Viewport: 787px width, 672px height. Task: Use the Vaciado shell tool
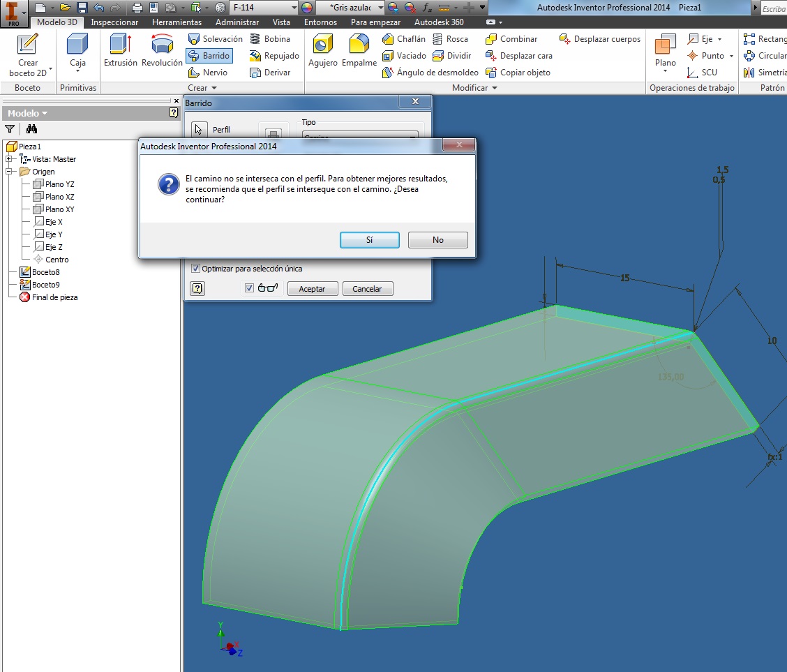click(x=404, y=56)
